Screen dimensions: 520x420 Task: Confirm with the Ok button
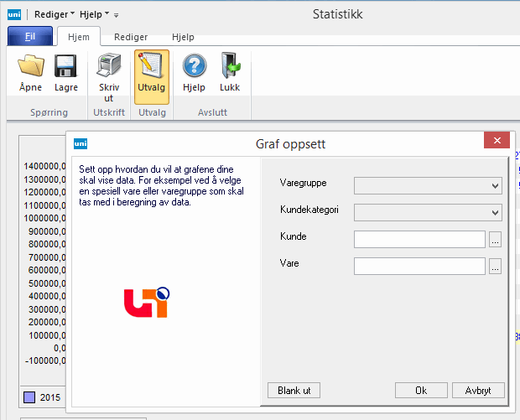420,391
